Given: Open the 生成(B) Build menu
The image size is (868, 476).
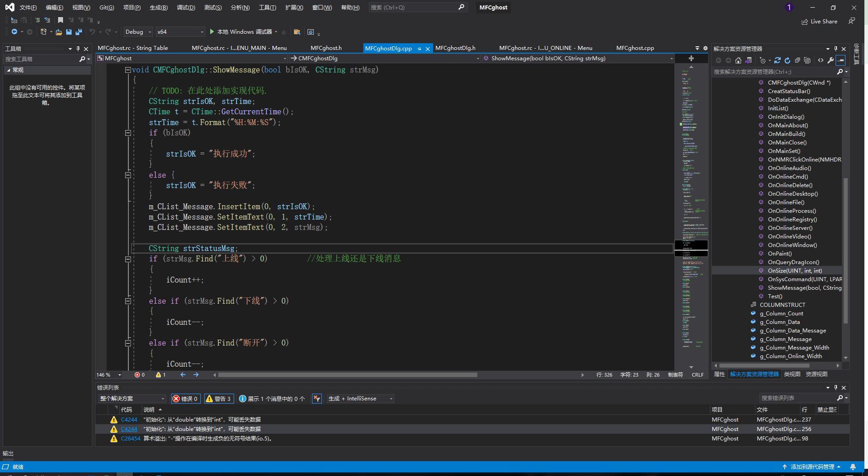Looking at the screenshot, I should pyautogui.click(x=158, y=8).
